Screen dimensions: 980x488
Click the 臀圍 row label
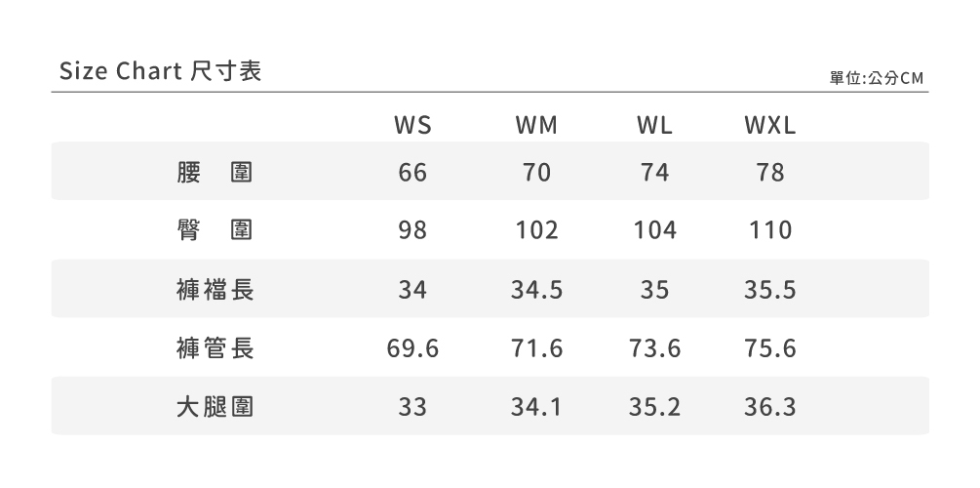point(216,230)
